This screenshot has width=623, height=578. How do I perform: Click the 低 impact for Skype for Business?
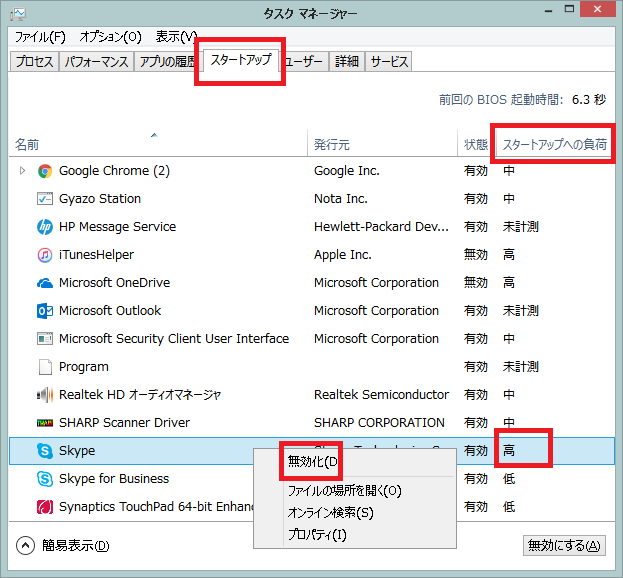(x=509, y=479)
